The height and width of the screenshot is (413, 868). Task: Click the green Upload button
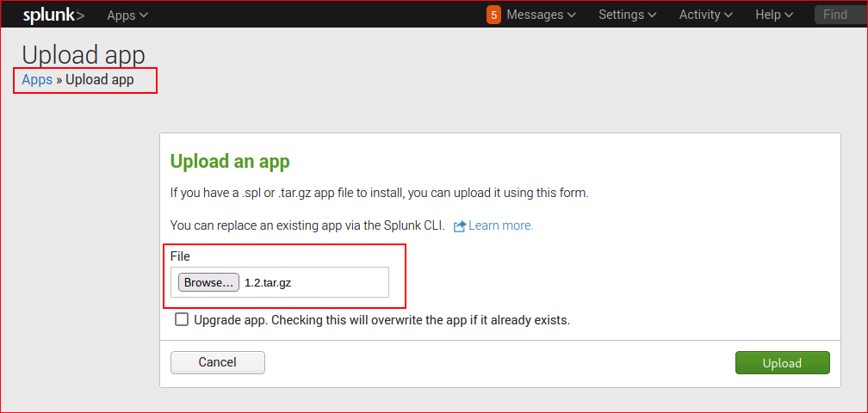[782, 363]
